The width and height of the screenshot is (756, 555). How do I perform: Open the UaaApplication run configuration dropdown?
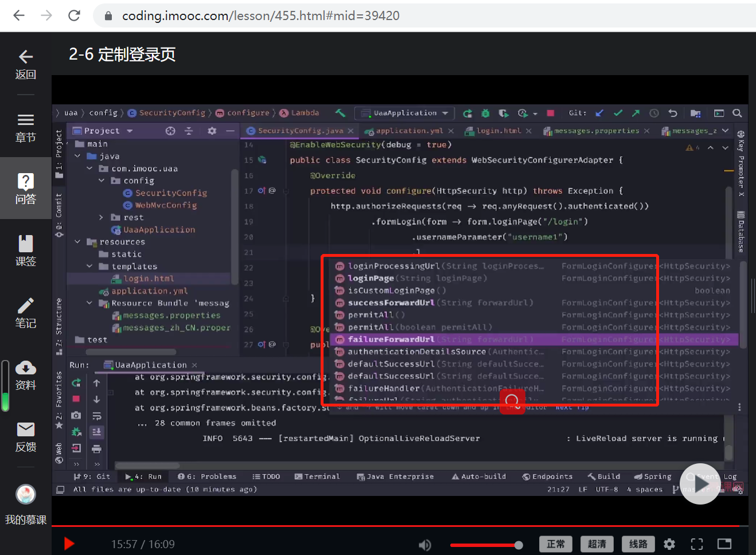[x=405, y=113]
